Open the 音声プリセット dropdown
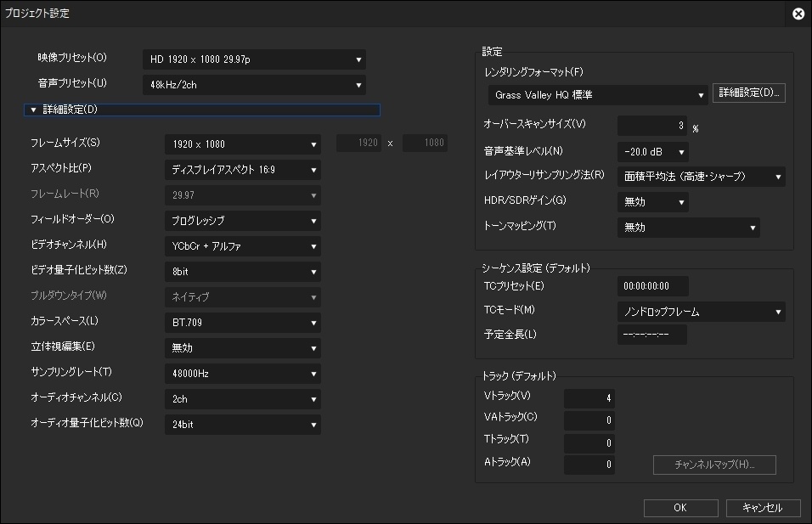Image resolution: width=812 pixels, height=524 pixels. (255, 85)
